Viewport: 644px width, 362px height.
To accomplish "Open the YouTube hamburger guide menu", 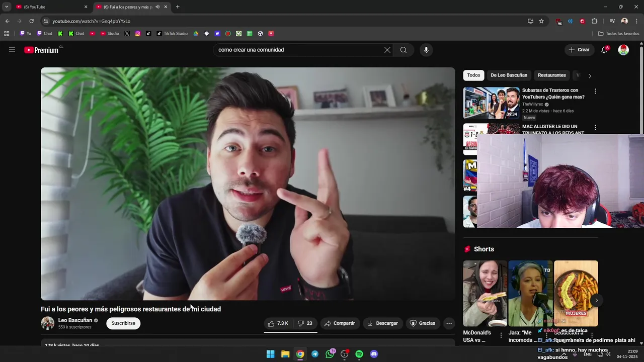I will point(12,50).
